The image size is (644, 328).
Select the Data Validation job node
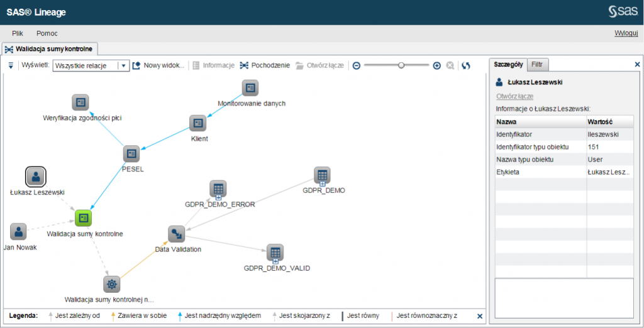(x=177, y=234)
